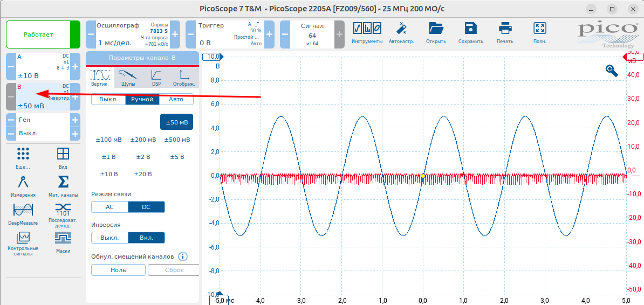Image resolution: width=644 pixels, height=305 pixels.
Task: Open the Измерения measurements tool
Action: [22, 182]
